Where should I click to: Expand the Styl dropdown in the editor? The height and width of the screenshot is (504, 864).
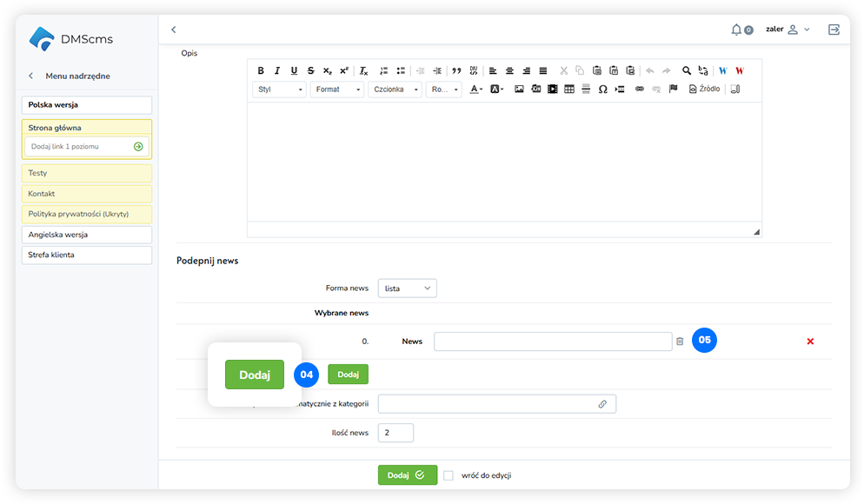point(280,90)
